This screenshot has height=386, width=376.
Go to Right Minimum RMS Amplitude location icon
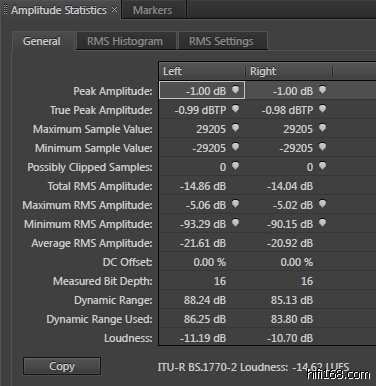tap(322, 223)
